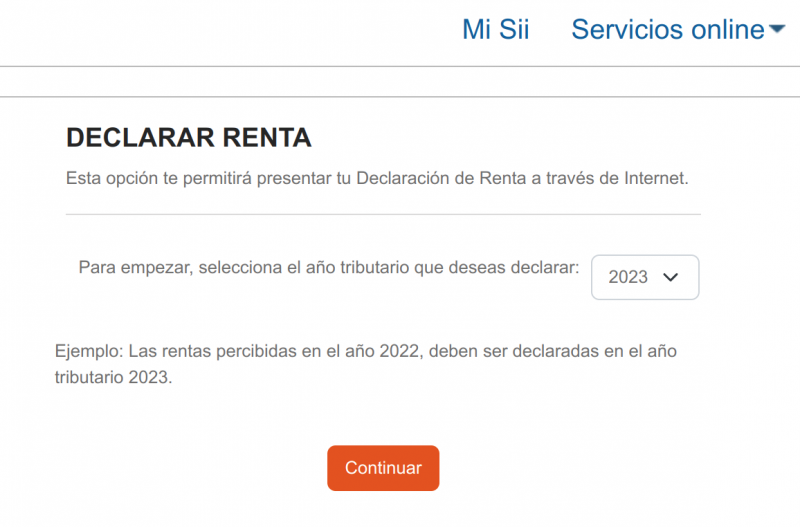Click the text starting with "Esta opción te permitirá"
The width and height of the screenshot is (800, 527).
point(377,179)
